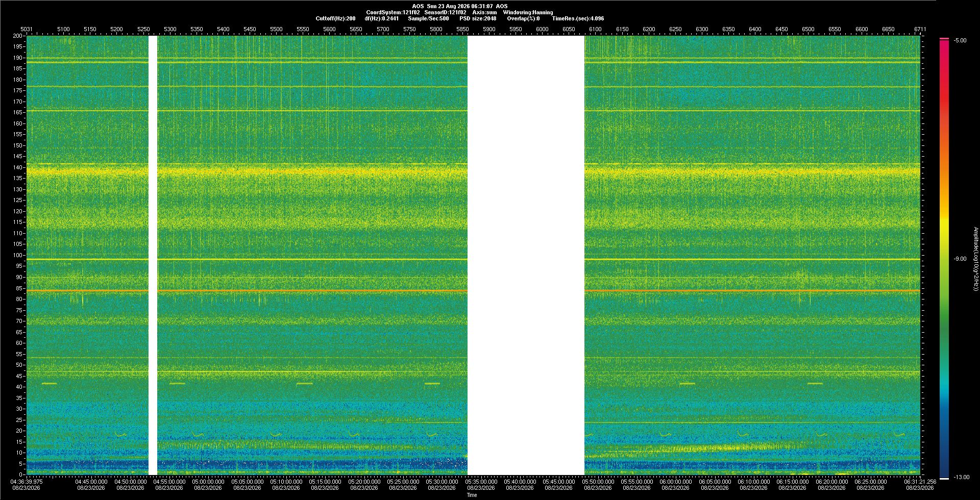Click the TimeRes.(sec):4.096 parameter text
The image size is (980, 500).
point(578,18)
